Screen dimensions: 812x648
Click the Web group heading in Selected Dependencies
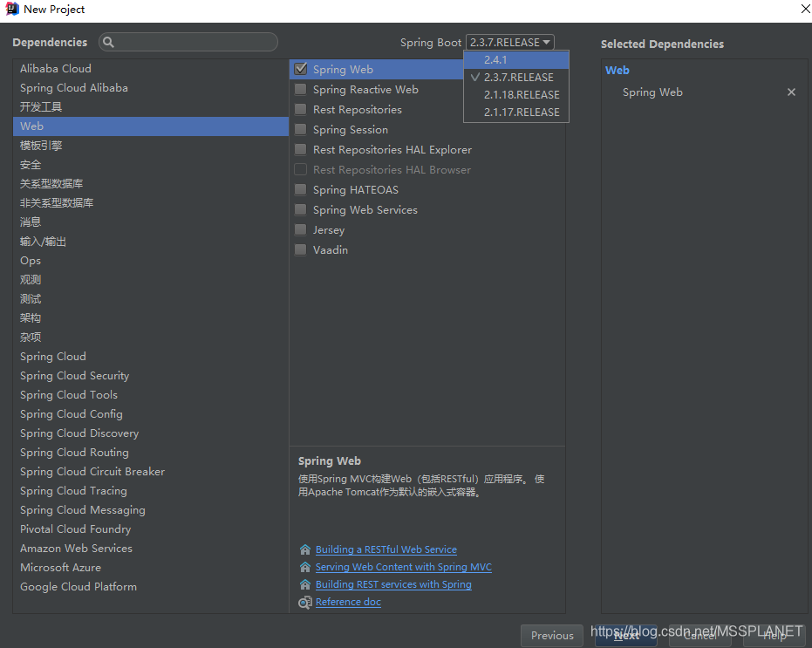(x=618, y=71)
